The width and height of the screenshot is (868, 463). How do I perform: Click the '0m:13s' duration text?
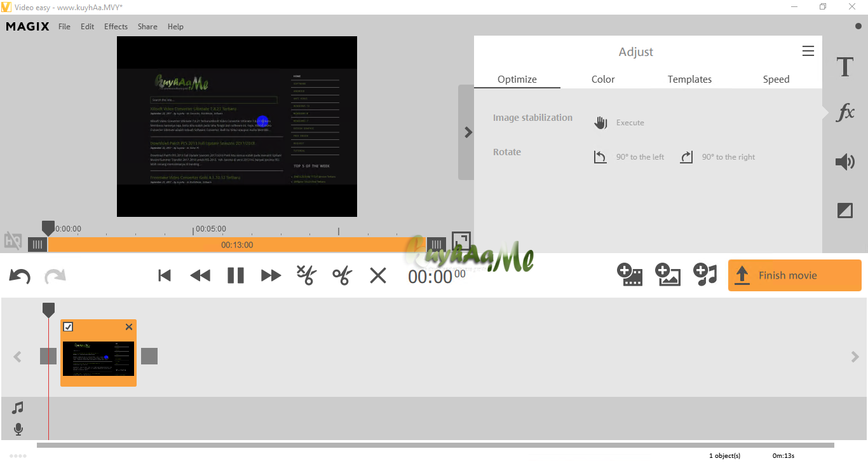tap(783, 455)
